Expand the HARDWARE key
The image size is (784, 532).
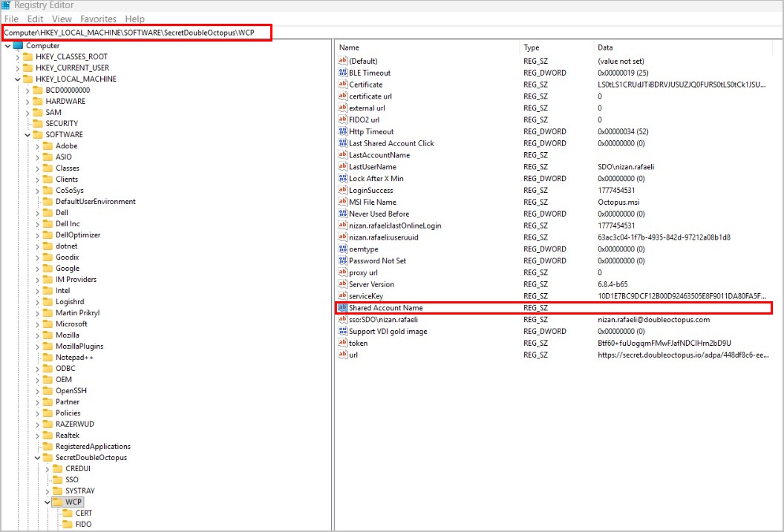pyautogui.click(x=28, y=102)
